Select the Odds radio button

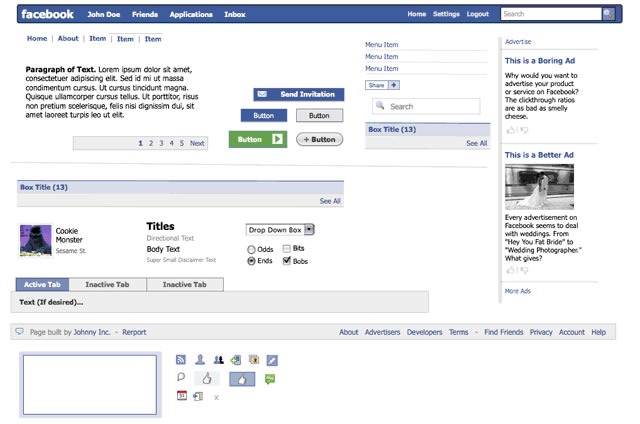[x=251, y=249]
